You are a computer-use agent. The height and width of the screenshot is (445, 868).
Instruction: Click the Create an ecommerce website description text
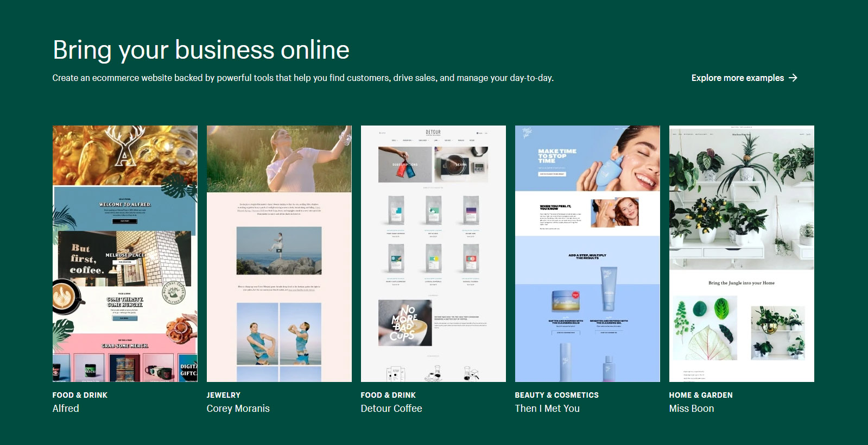pyautogui.click(x=303, y=78)
